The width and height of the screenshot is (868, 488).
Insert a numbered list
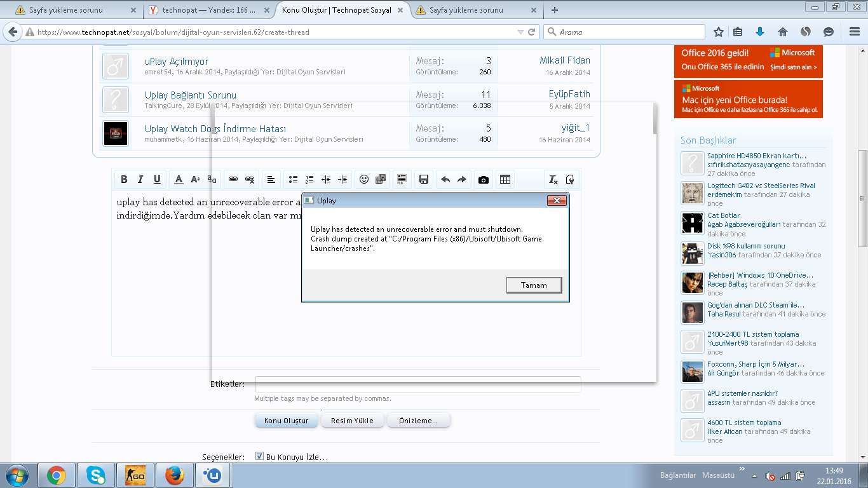309,180
